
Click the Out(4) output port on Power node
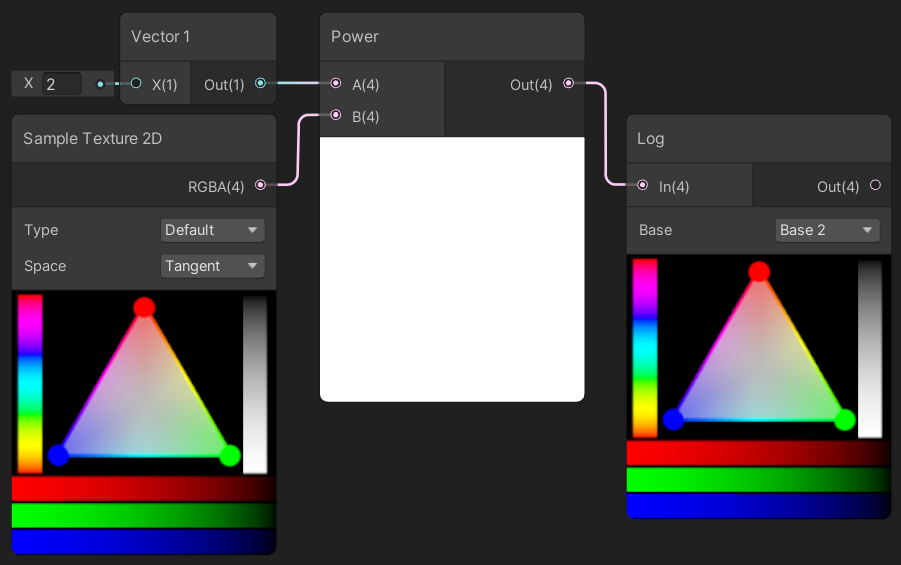pos(569,84)
